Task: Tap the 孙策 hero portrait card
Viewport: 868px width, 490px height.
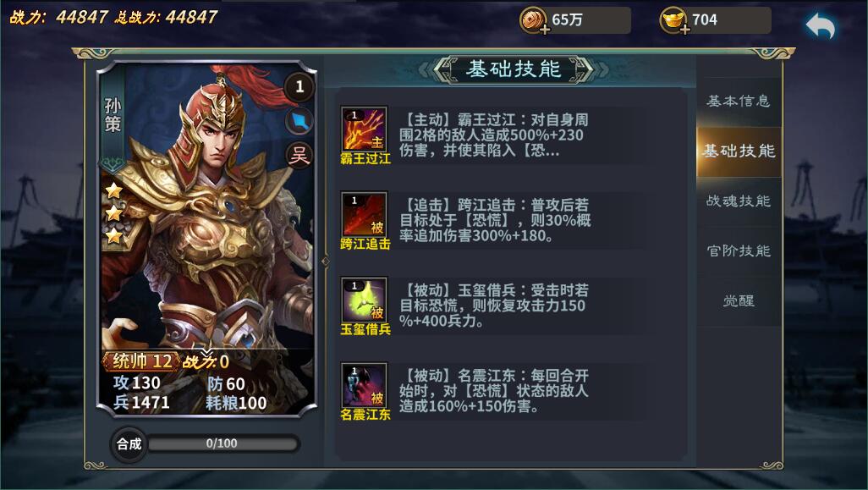Action: [x=207, y=239]
